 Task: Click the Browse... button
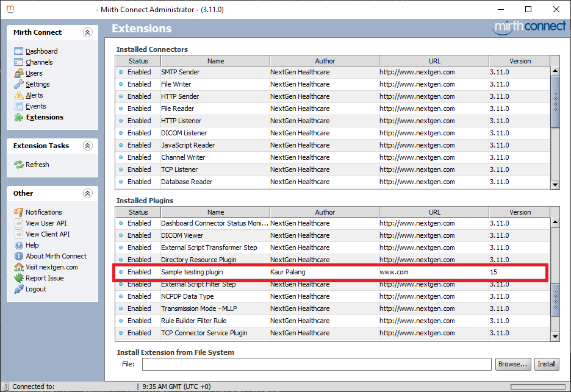pos(512,364)
